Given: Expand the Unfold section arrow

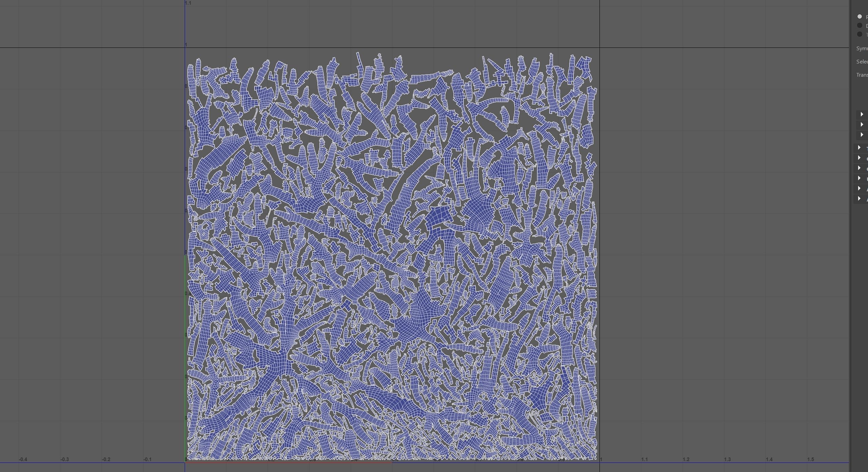Looking at the screenshot, I should pyautogui.click(x=859, y=178).
